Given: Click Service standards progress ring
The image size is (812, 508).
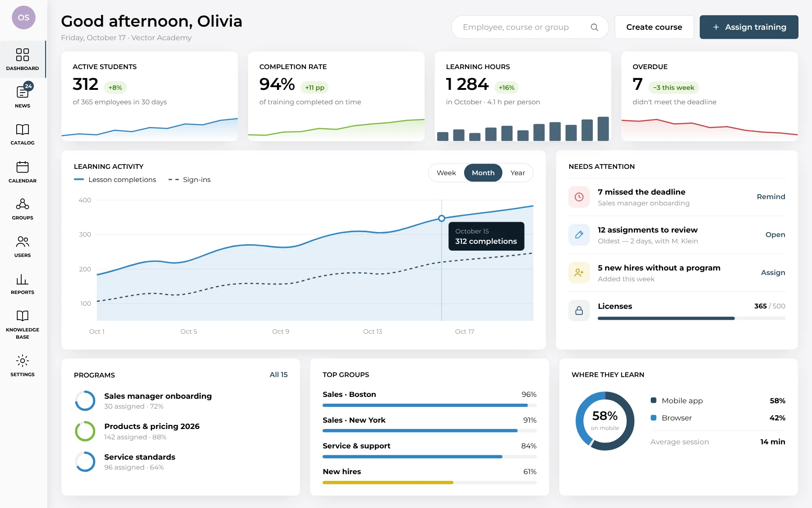Looking at the screenshot, I should coord(85,461).
